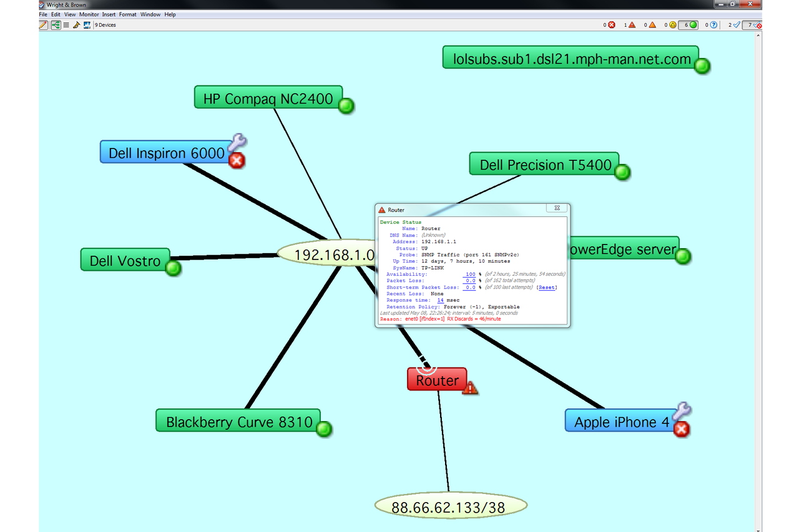
Task: Click the SysName TP-LINK value
Action: tap(434, 268)
